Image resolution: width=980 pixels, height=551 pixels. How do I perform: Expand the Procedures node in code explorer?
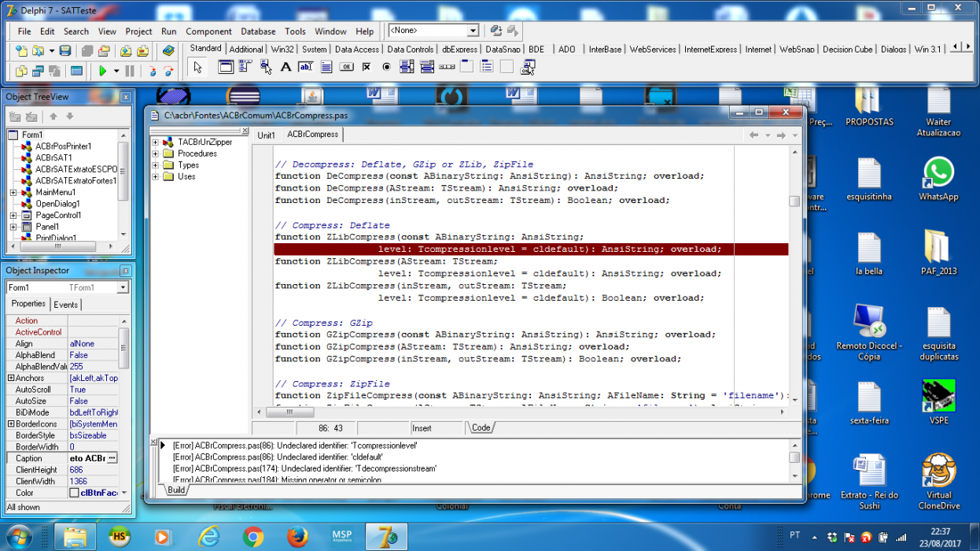(x=156, y=153)
